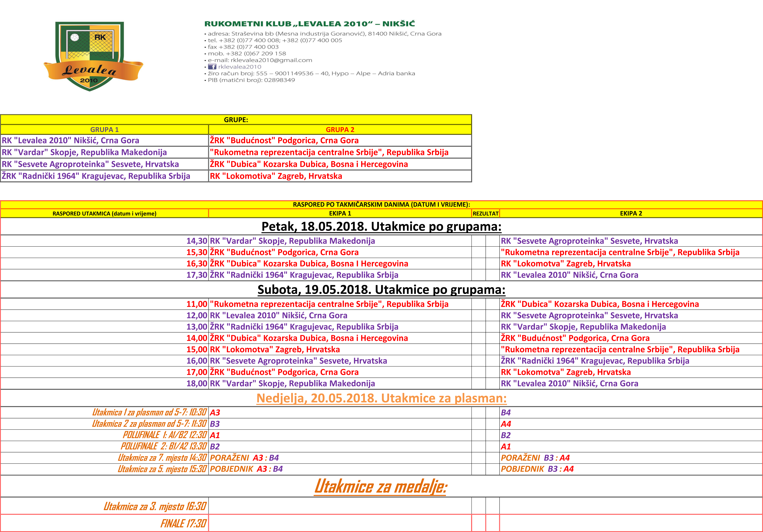Select RK "Lokomotva" Zagreb in the 15,00 row
763x532 pixels.
coord(275,349)
